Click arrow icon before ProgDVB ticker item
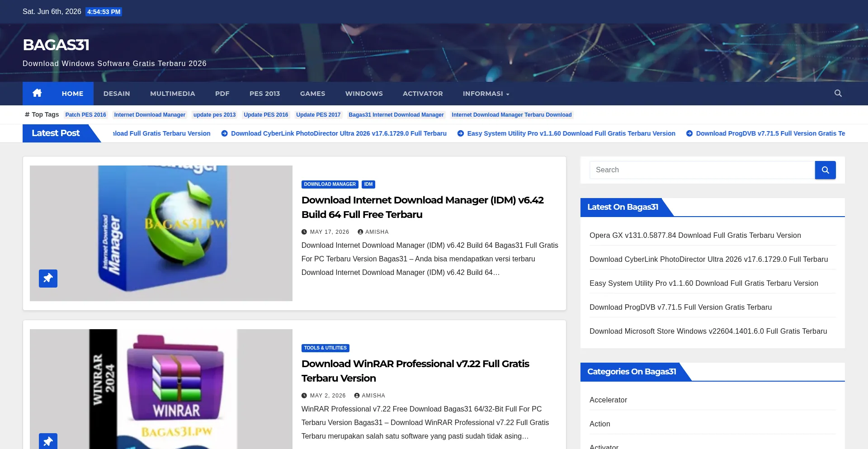Screen dimensions: 868x449 click(689, 133)
